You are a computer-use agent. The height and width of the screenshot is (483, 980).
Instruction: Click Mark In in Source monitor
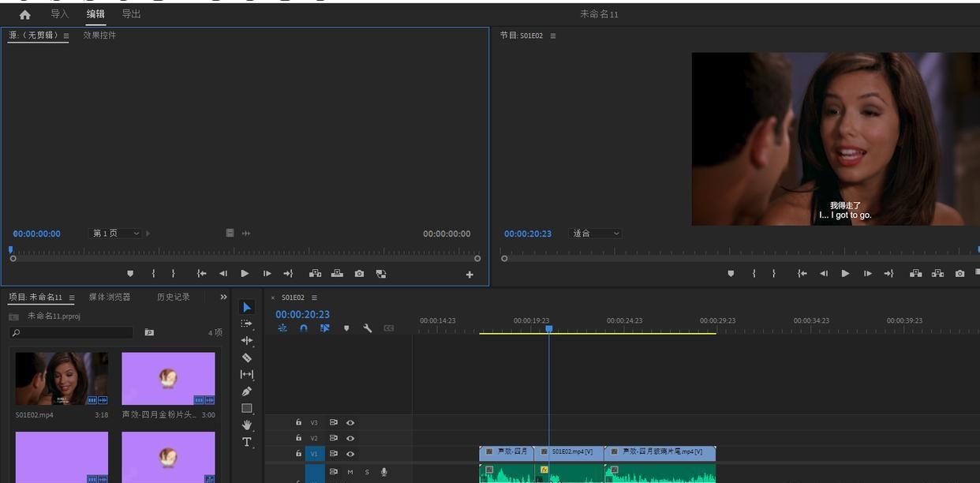tap(153, 274)
